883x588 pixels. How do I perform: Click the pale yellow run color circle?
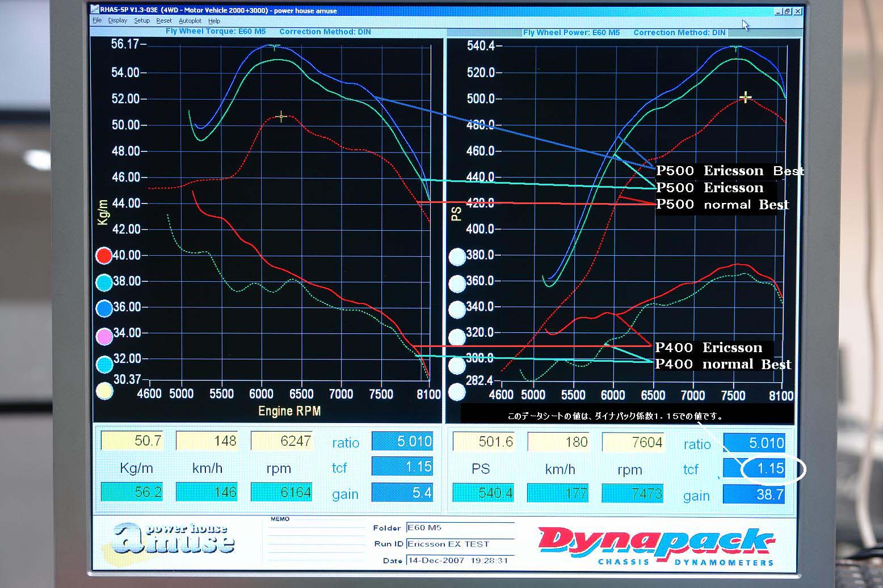point(104,391)
